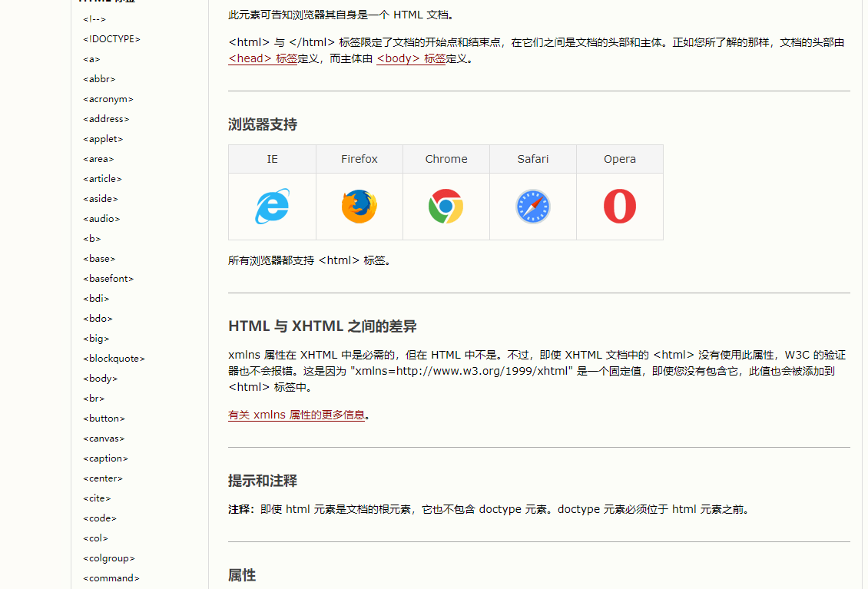Go to the <base> tag page
This screenshot has height=589, width=868.
click(99, 258)
